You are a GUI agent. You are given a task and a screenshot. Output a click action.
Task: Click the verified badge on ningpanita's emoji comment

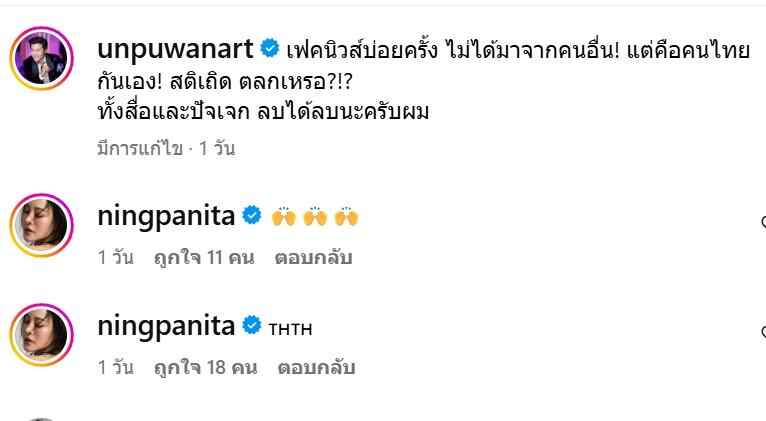[x=252, y=215]
